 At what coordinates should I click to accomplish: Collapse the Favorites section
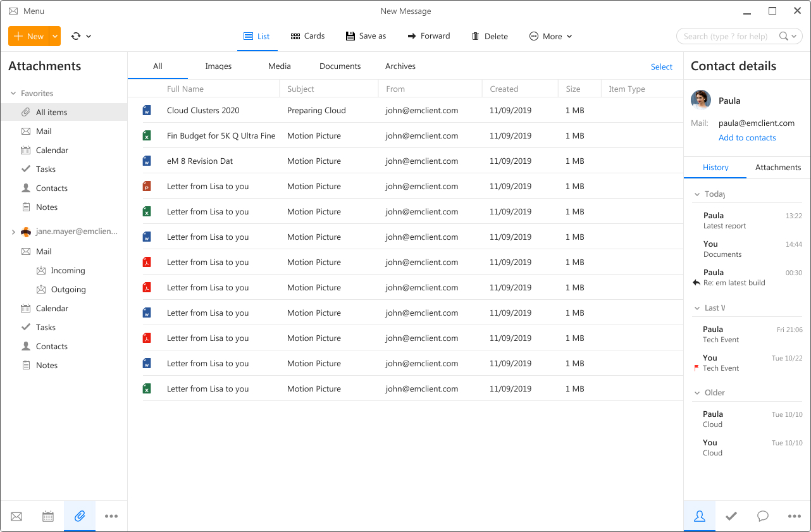pyautogui.click(x=14, y=93)
